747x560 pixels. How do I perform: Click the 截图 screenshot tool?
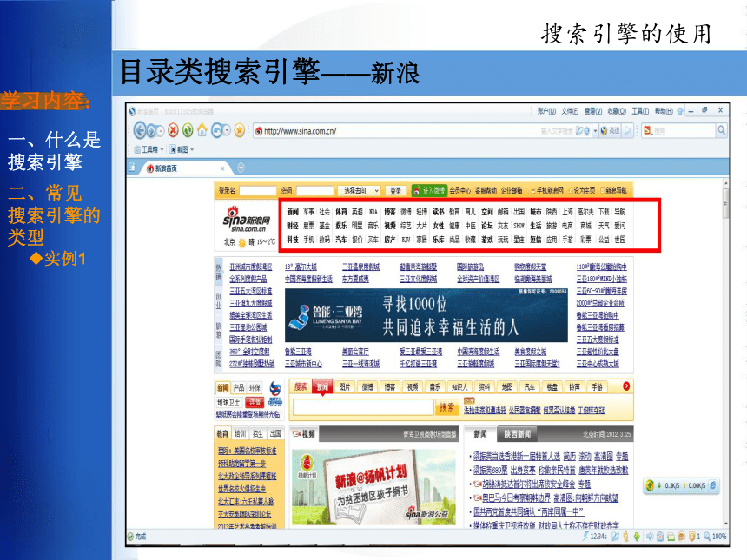pos(179,149)
